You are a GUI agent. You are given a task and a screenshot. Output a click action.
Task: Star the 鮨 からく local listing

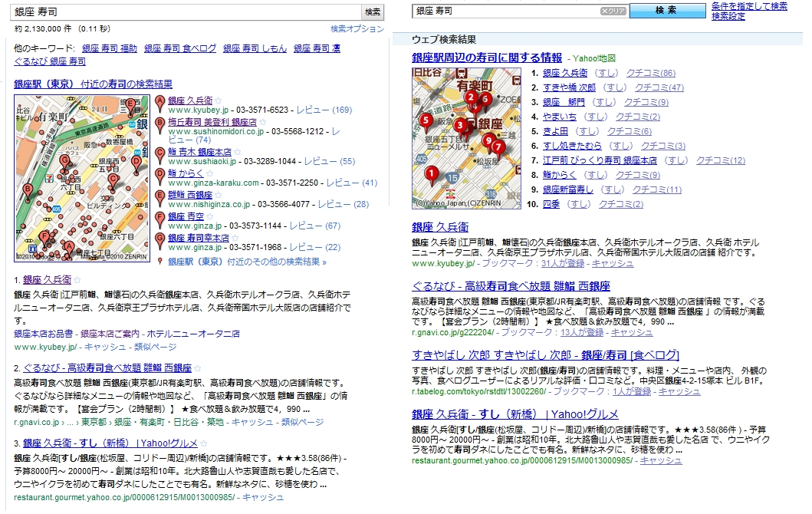[x=210, y=173]
